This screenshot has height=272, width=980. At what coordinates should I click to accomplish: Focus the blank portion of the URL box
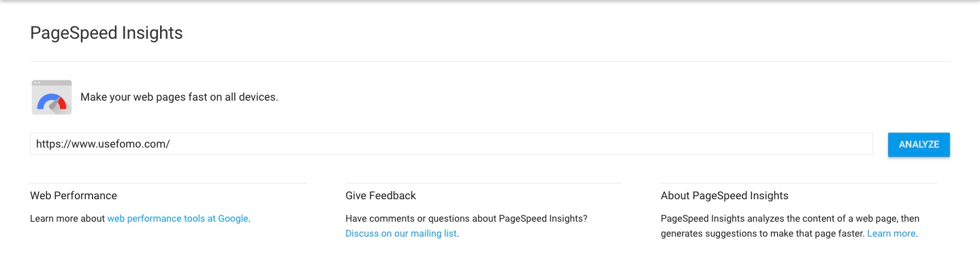pyautogui.click(x=521, y=144)
